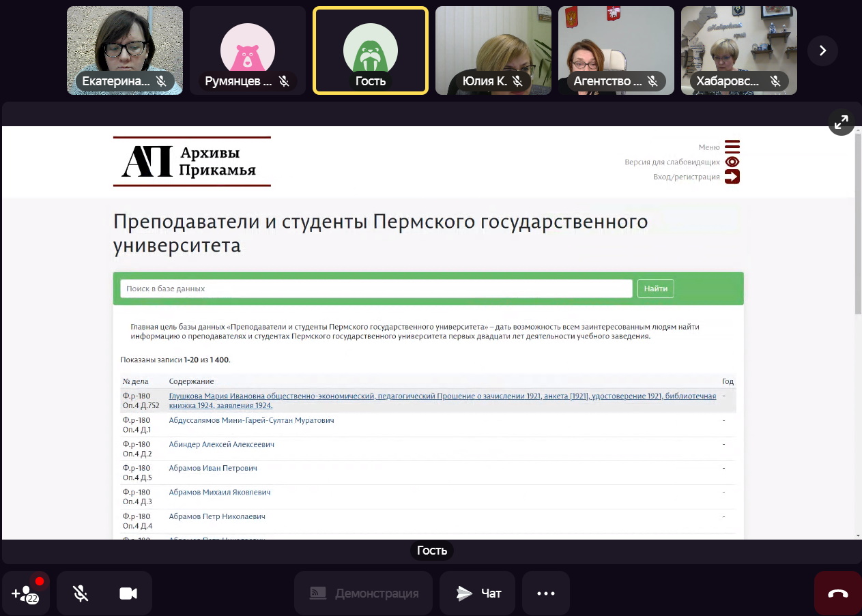
Task: Open the three-dots more options menu
Action: point(545,593)
